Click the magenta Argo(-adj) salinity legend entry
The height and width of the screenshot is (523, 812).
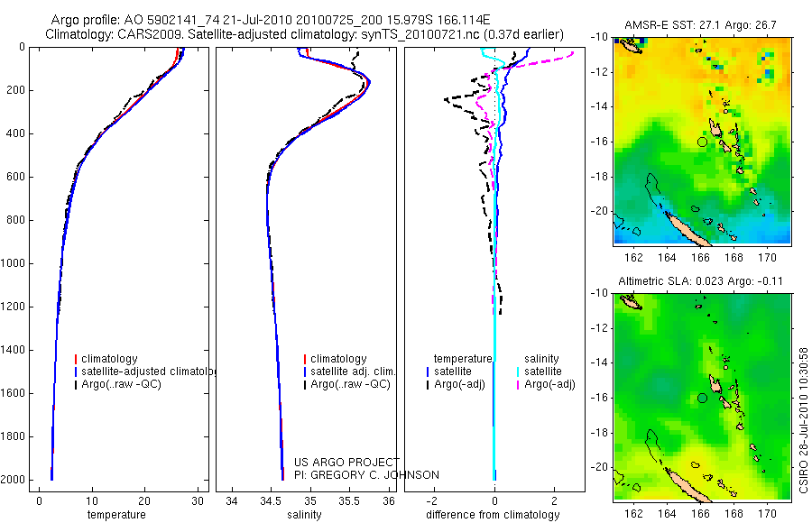[546, 384]
